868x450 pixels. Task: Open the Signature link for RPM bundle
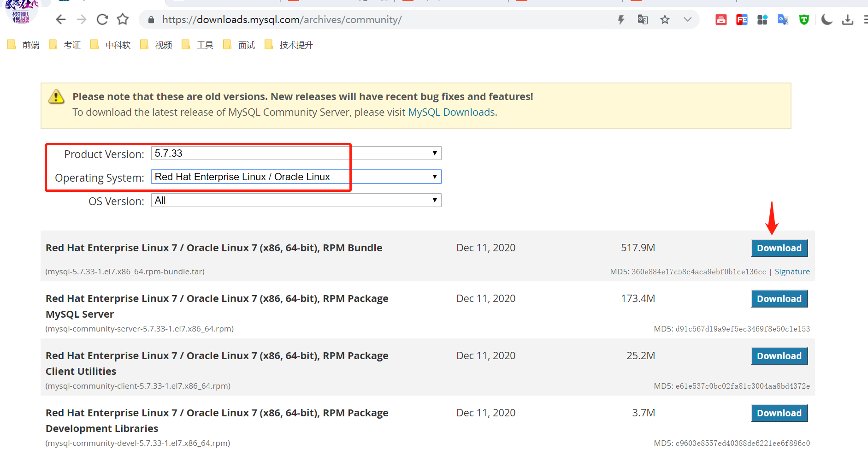(x=792, y=272)
